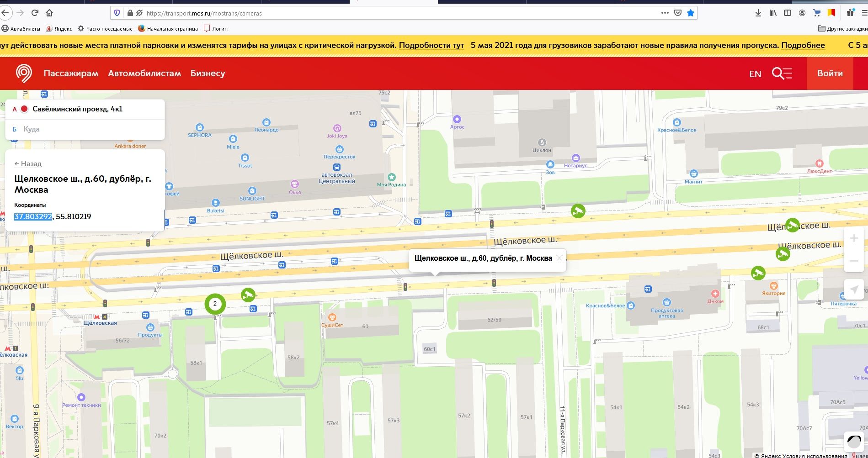Follow the Подробнее link in banner
868x458 pixels.
[803, 45]
